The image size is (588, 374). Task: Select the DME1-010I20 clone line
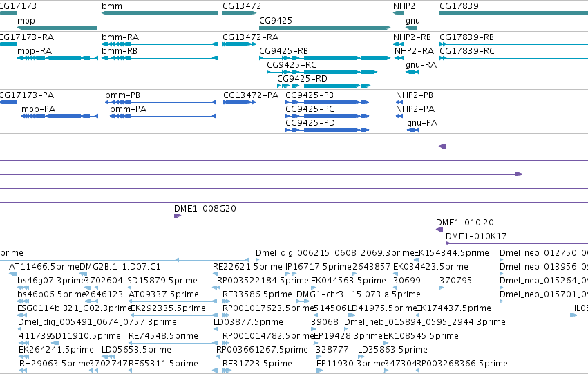coord(512,230)
